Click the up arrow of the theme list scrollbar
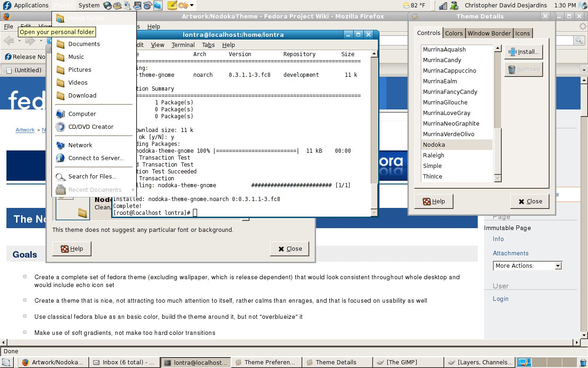The image size is (588, 368). (x=498, y=48)
